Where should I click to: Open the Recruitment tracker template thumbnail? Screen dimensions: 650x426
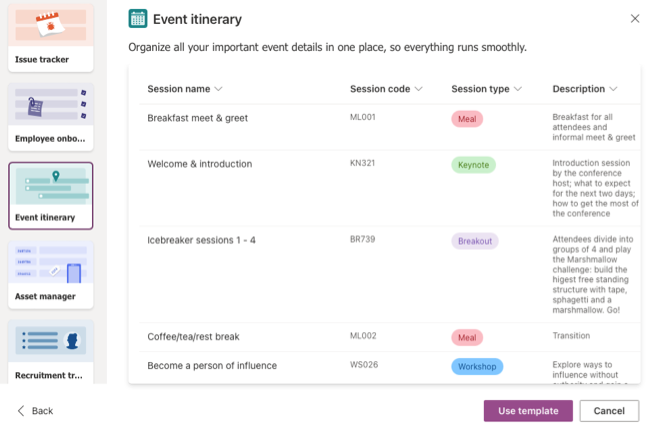click(50, 351)
